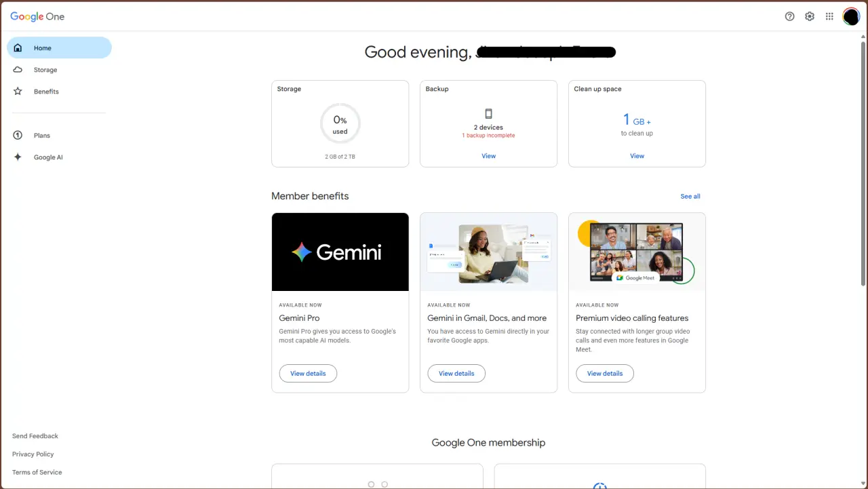
Task: Go to the Storage navigation item
Action: (x=59, y=70)
